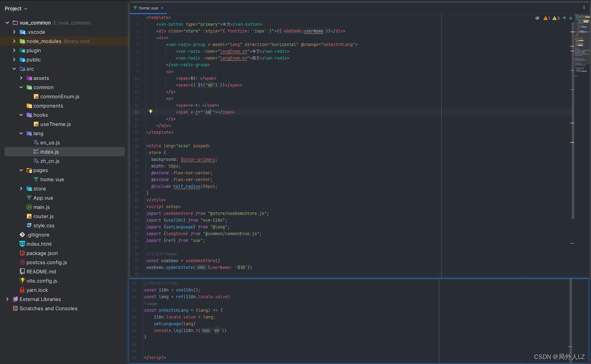Click style.css stylesheet icon
Viewport: 591px width, 364px height.
click(x=29, y=225)
